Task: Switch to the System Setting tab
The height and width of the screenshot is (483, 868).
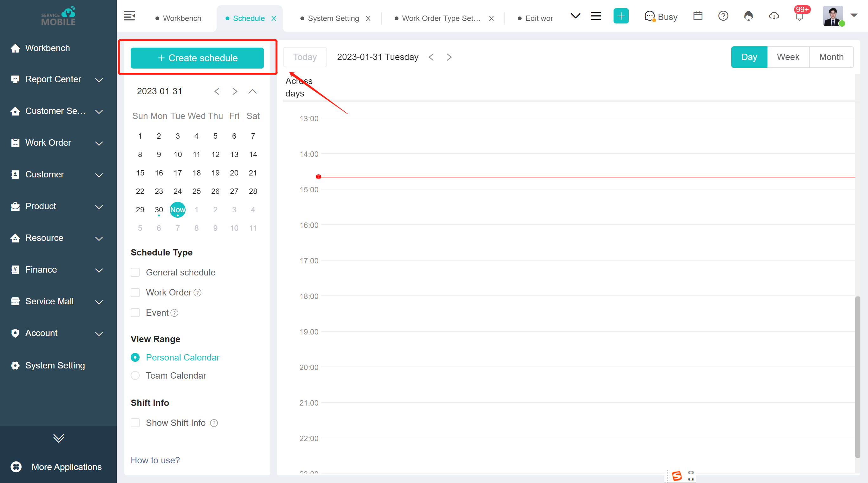Action: [x=330, y=18]
